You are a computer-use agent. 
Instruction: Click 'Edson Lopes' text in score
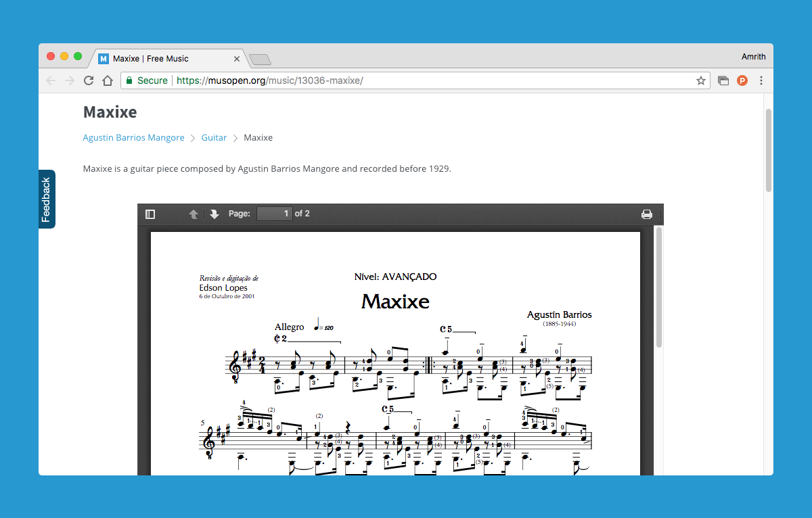(223, 287)
